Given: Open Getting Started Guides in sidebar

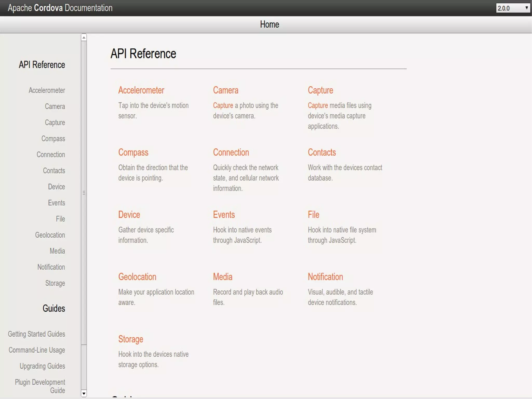Looking at the screenshot, I should tap(36, 334).
